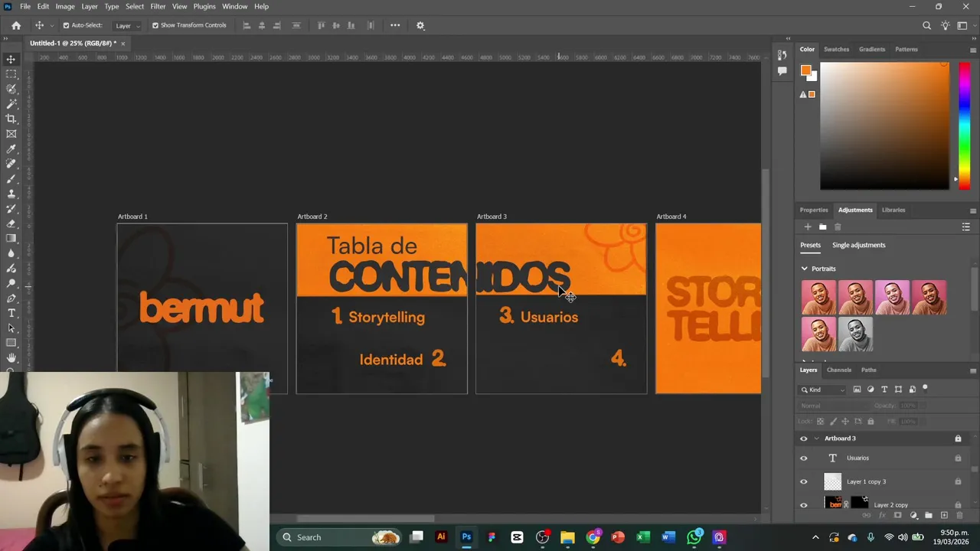Toggle Show Transform Controls checkbox

coord(155,25)
